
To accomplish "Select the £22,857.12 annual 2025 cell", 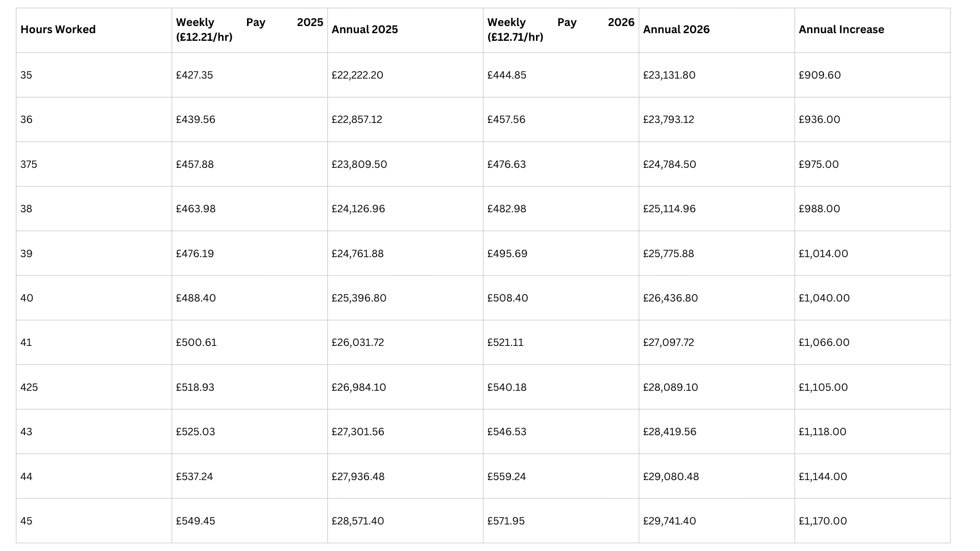I will tap(357, 119).
